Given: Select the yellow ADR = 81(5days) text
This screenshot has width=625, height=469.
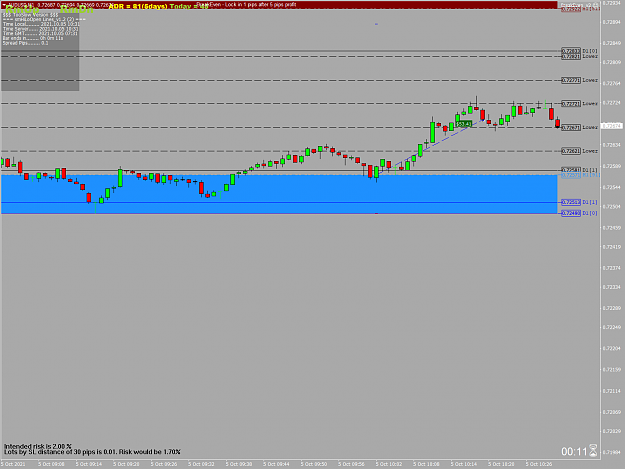Looking at the screenshot, I should [138, 6].
